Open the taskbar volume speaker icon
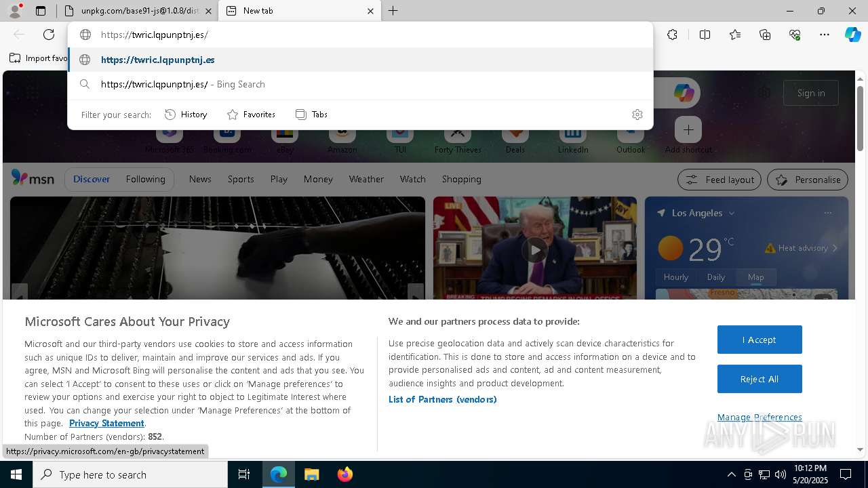 780,474
